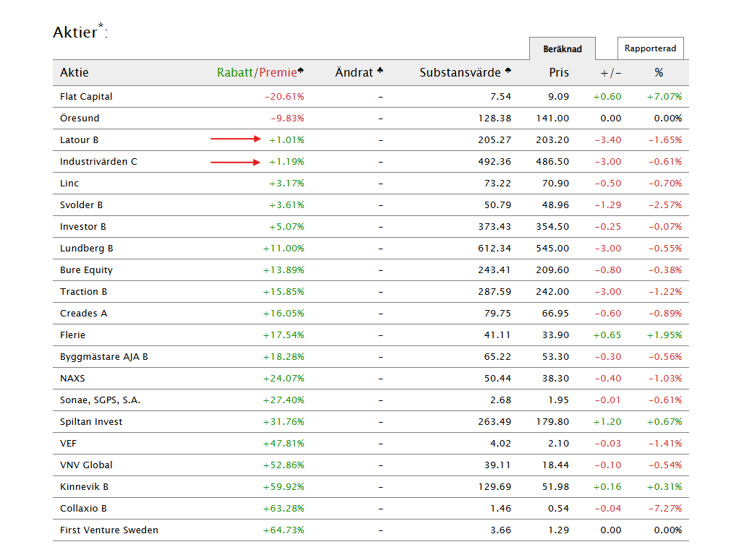Open Industrivärden C stock row
The height and width of the screenshot is (560, 731).
371,162
